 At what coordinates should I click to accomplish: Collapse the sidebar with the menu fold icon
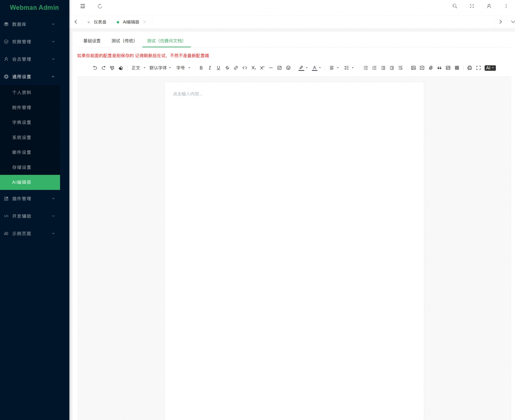pyautogui.click(x=83, y=6)
